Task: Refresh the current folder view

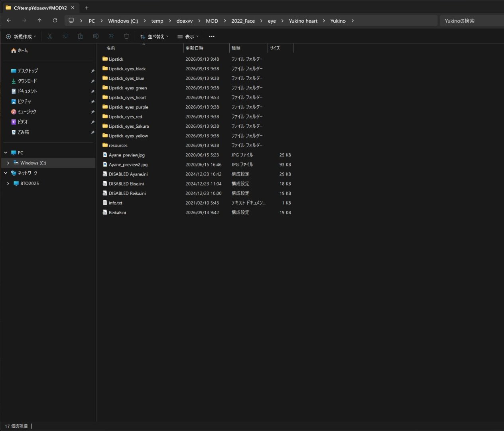Action: pos(55,20)
